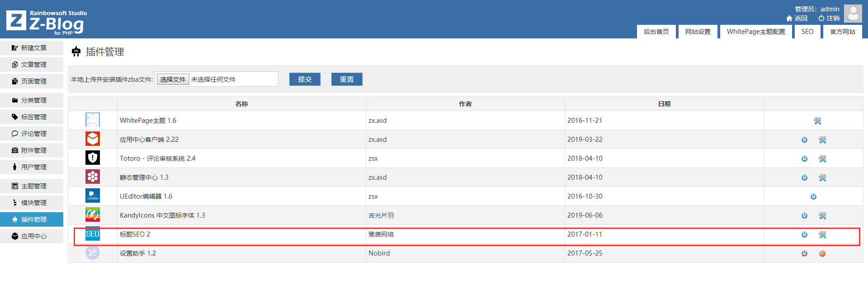868x307 pixels.
Task: Click the plugin name '标题SEO 2'
Action: 135,234
